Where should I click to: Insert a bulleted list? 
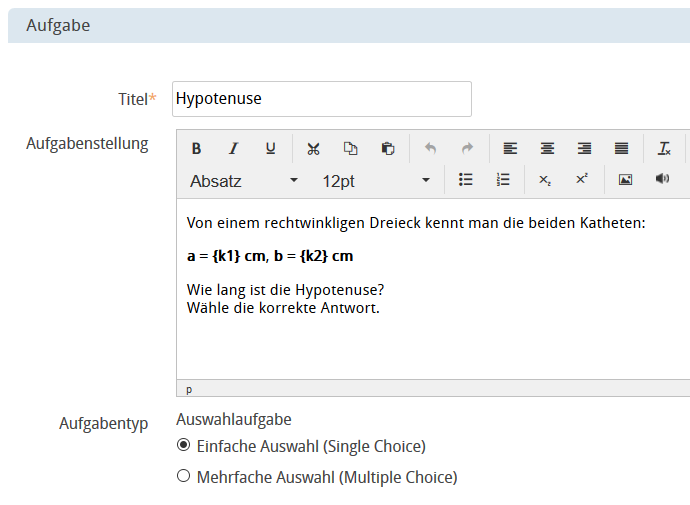pyautogui.click(x=466, y=180)
